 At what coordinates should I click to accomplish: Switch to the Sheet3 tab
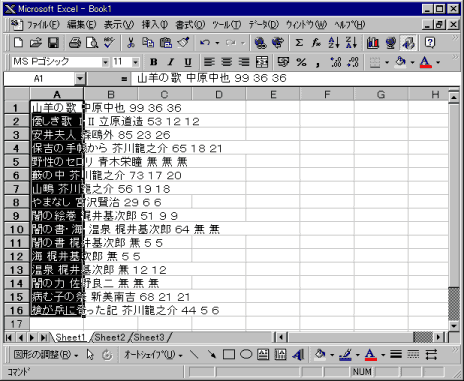tap(149, 338)
